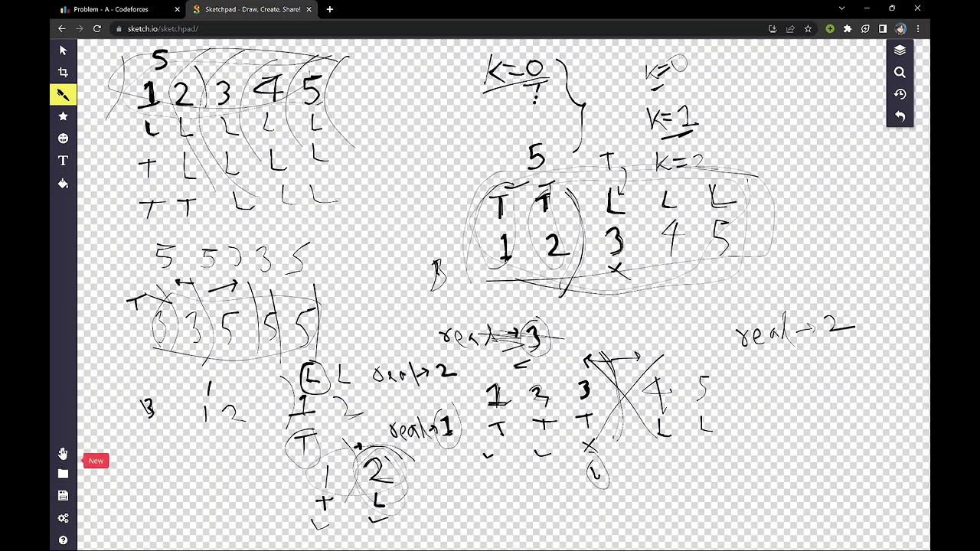This screenshot has height=551, width=980.
Task: Open the star shapes tool
Action: 63,116
